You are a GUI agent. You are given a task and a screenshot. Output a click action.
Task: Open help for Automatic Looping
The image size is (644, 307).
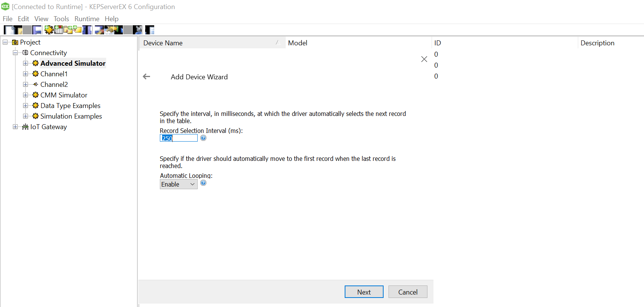pyautogui.click(x=203, y=183)
